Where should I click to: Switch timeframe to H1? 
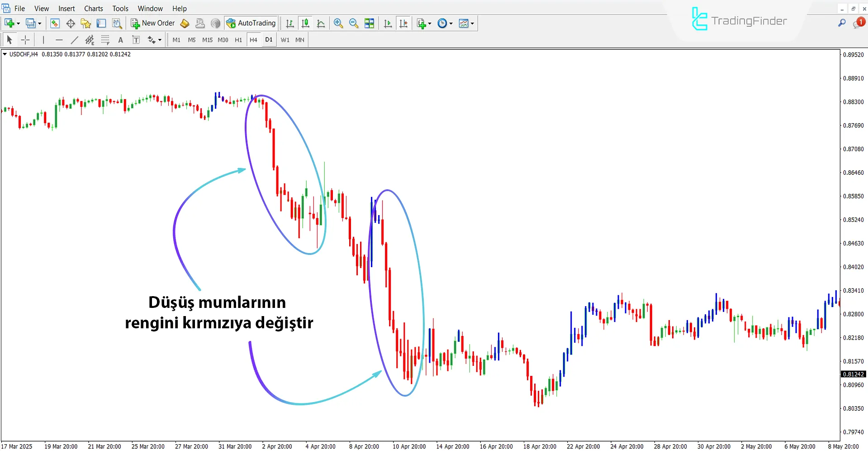pyautogui.click(x=238, y=40)
